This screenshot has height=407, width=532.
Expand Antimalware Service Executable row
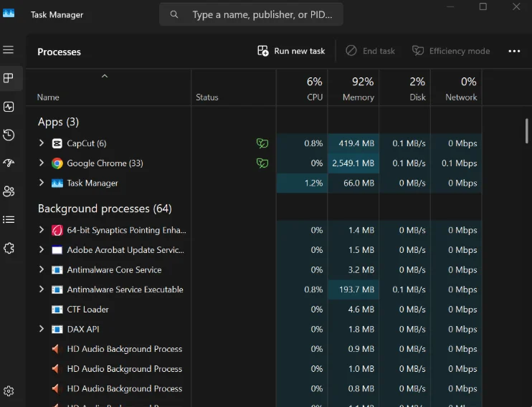click(42, 289)
